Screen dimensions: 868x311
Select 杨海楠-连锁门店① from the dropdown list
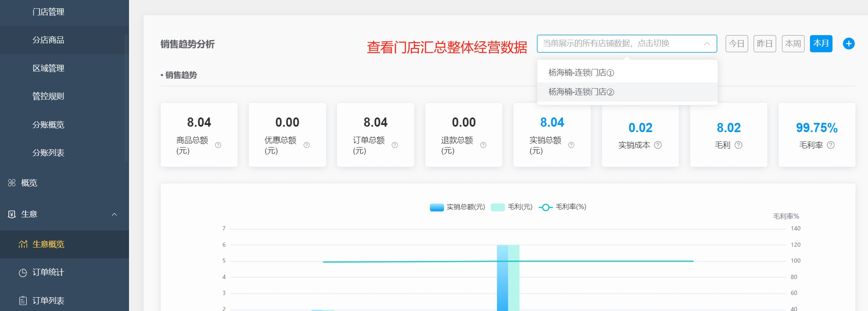[581, 73]
